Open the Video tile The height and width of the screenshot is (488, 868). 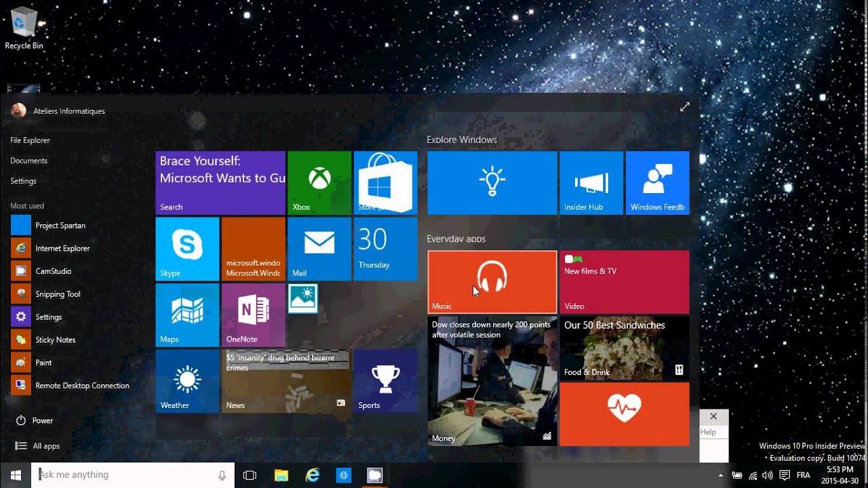click(624, 282)
